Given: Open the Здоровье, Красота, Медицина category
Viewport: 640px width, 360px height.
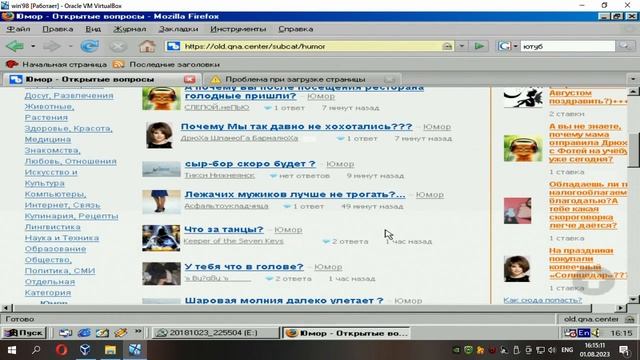Looking at the screenshot, I should coord(68,134).
